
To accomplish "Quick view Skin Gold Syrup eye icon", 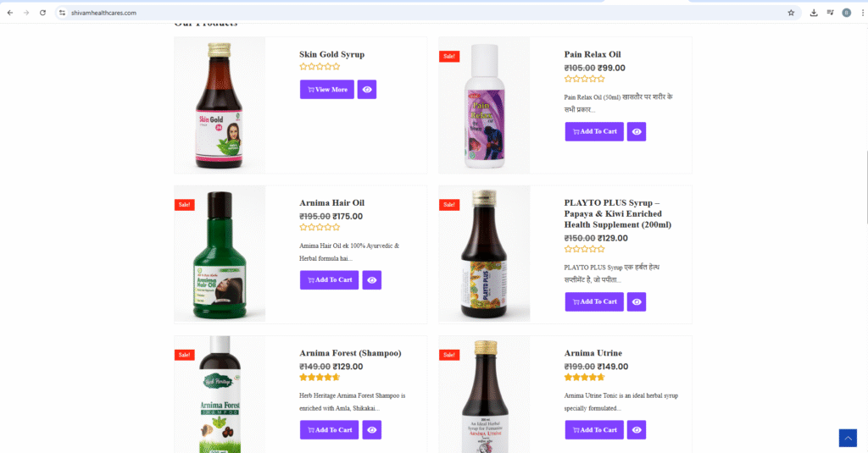I will 367,90.
